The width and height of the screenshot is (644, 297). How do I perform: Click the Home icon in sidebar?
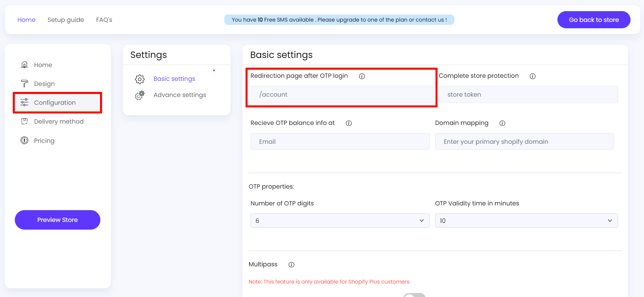[x=25, y=65]
